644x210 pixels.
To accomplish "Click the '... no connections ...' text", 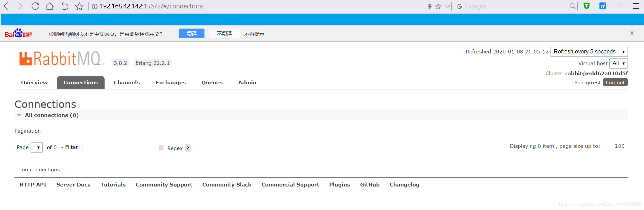I will 41,170.
